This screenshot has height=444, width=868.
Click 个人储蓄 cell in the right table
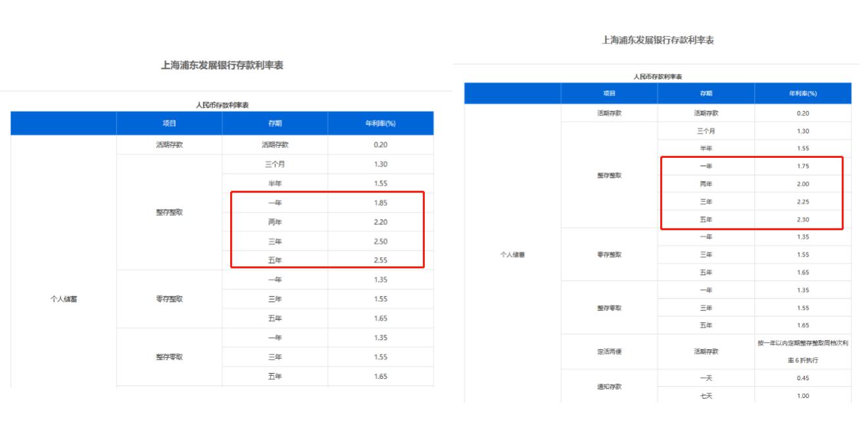tap(512, 255)
